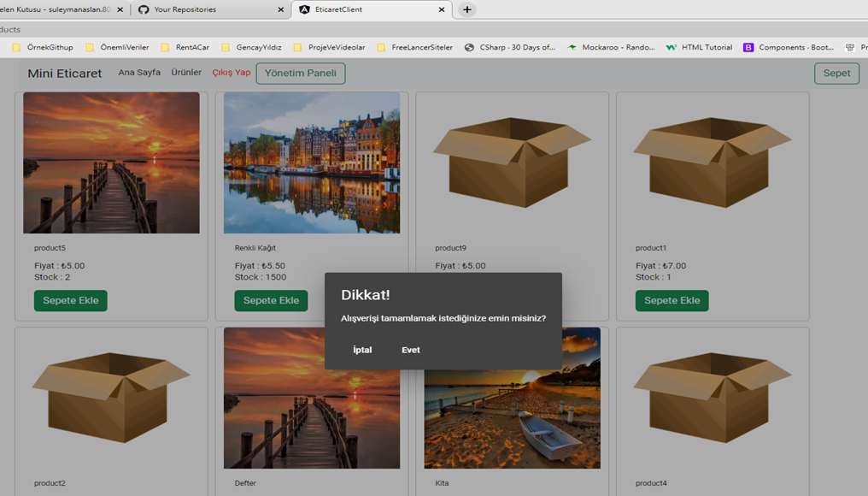Select the Renkli Kağıt name text
This screenshot has height=496, width=868.
point(255,248)
